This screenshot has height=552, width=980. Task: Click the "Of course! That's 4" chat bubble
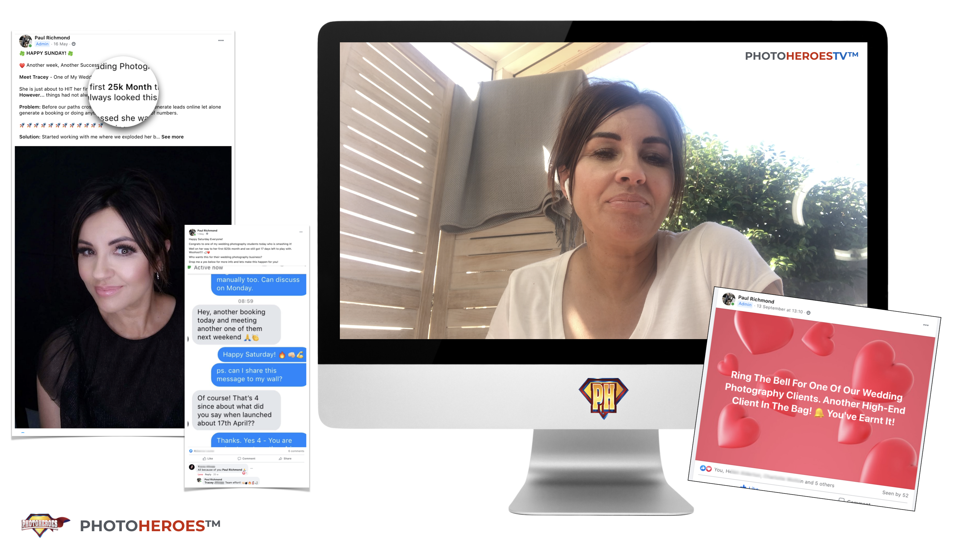236,410
